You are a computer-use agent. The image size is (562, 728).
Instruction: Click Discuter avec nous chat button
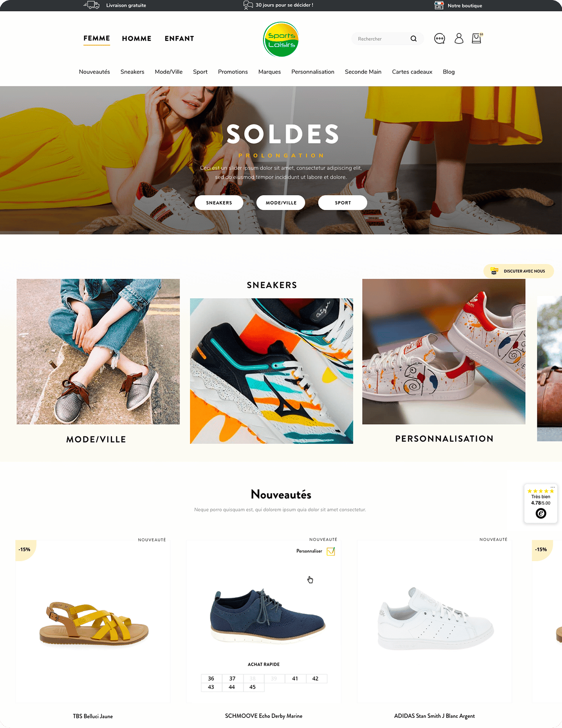click(519, 271)
